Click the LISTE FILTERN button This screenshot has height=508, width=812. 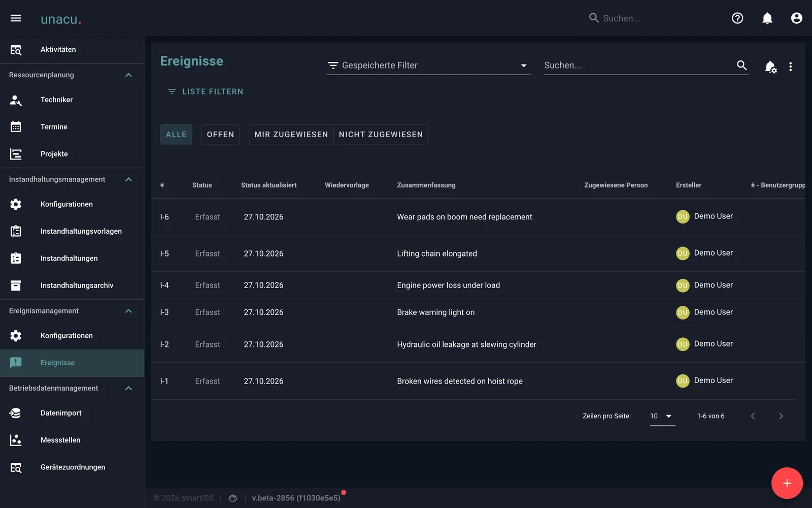pyautogui.click(x=206, y=91)
